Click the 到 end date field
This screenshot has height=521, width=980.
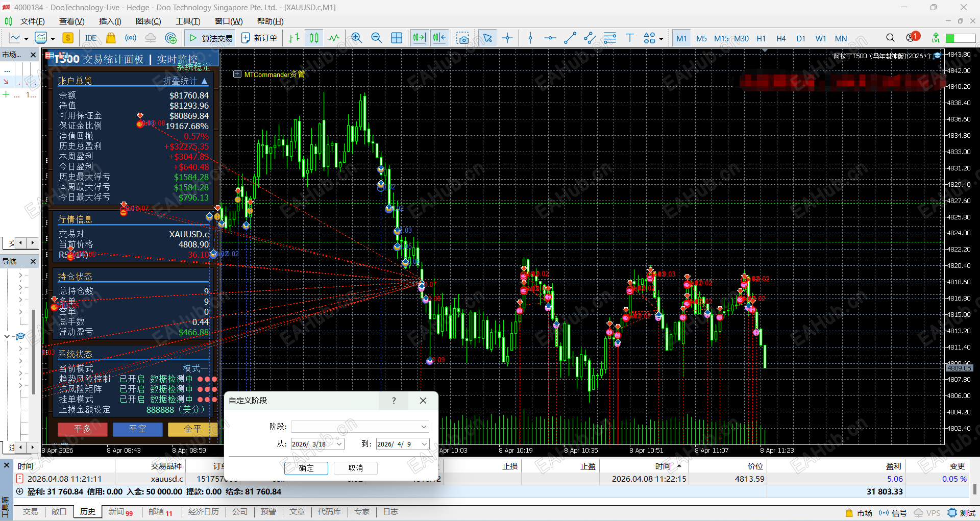pos(398,444)
